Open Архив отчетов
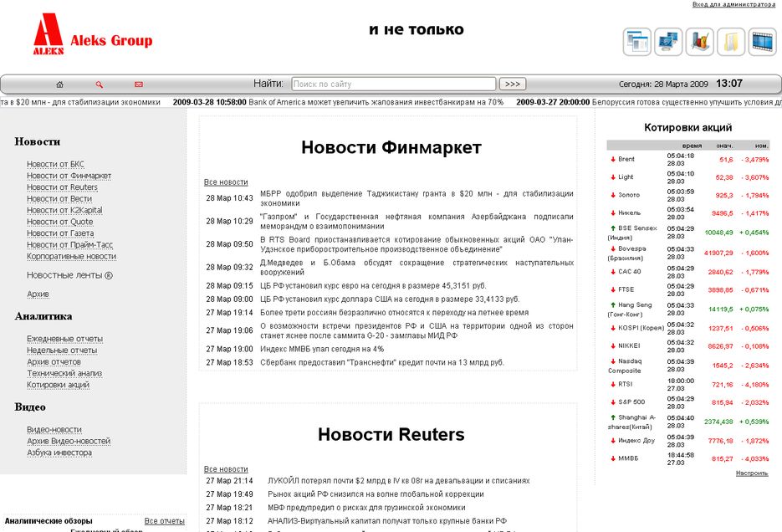The image size is (782, 532). (54, 361)
